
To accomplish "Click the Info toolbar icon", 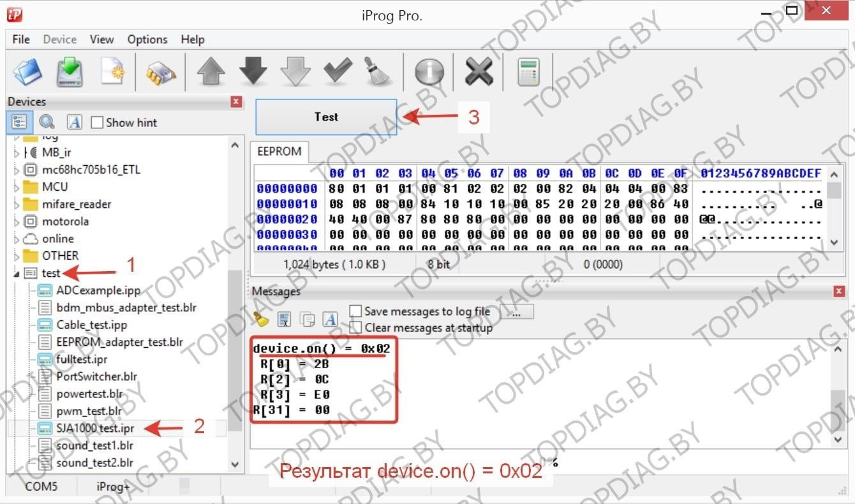I will (x=429, y=72).
